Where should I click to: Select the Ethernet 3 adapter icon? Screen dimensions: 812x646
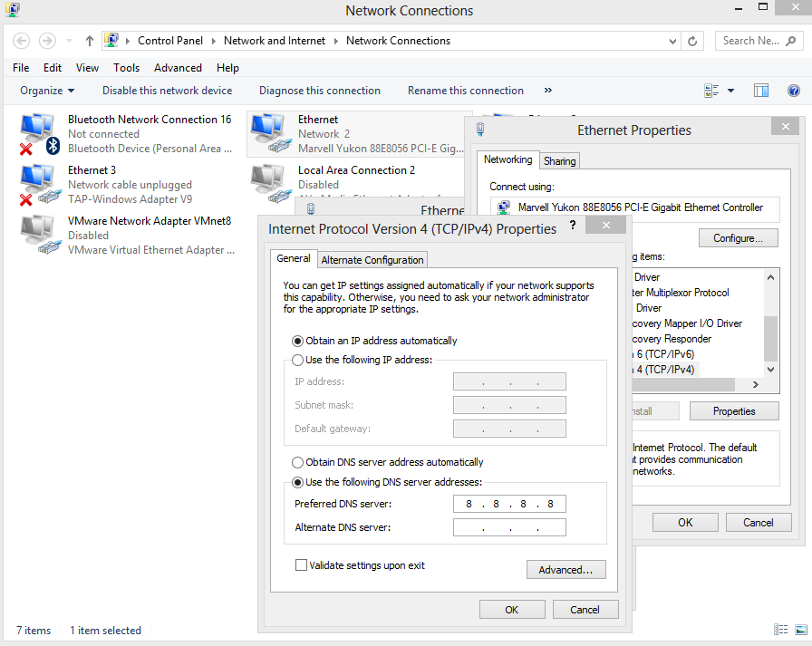[39, 185]
